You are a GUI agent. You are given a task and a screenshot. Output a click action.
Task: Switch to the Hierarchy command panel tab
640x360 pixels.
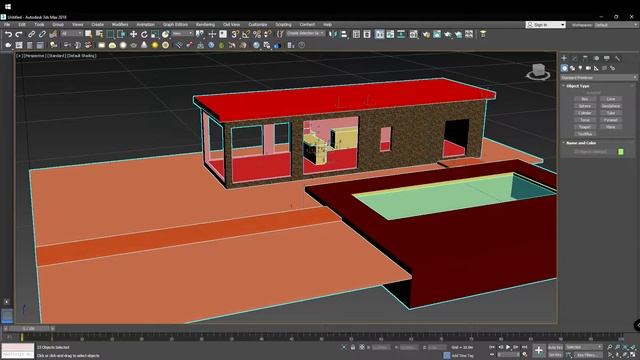point(585,59)
